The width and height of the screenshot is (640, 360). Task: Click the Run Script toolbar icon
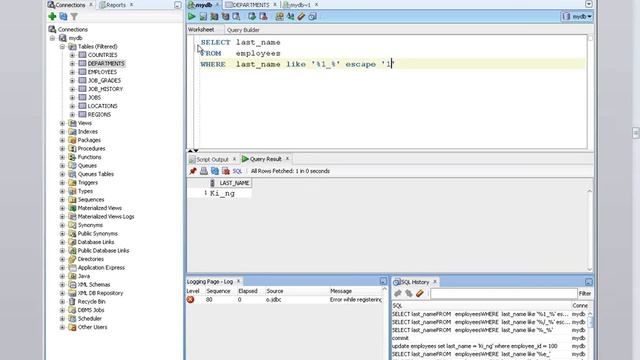point(203,16)
